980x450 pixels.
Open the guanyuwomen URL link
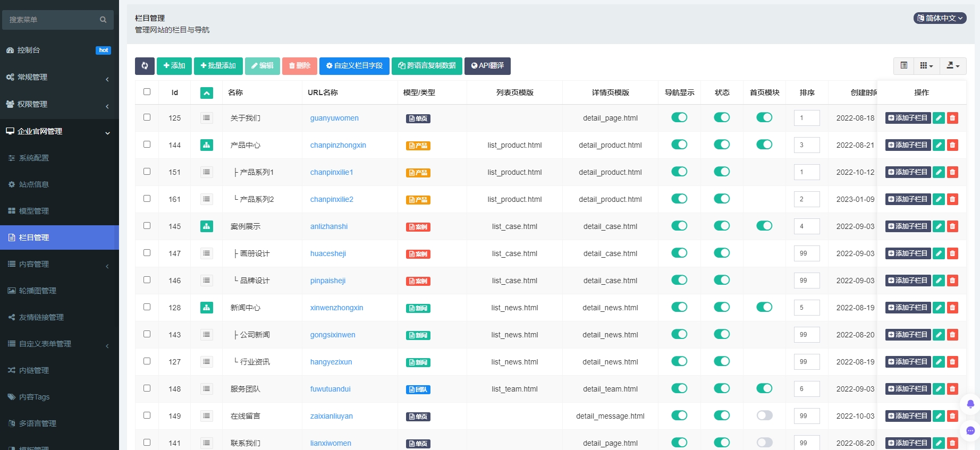point(334,118)
